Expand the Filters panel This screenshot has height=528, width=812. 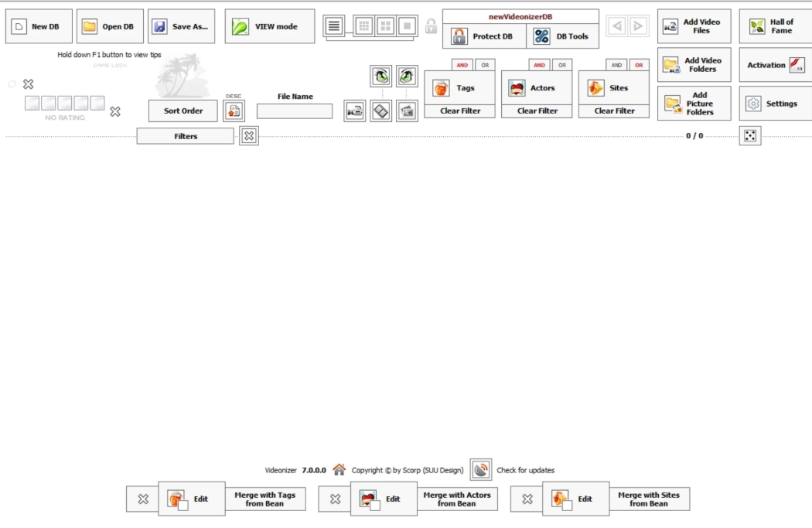pyautogui.click(x=186, y=136)
